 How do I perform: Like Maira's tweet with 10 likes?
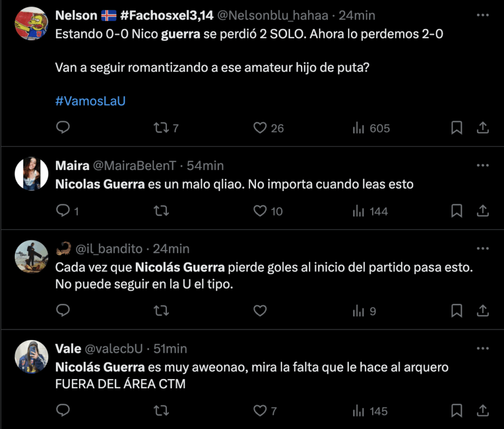tap(260, 211)
